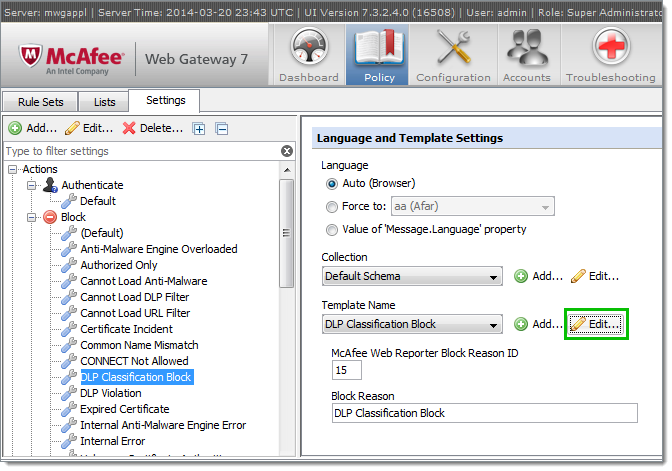Click the Policy book icon
This screenshot has height=471, width=672.
(379, 48)
